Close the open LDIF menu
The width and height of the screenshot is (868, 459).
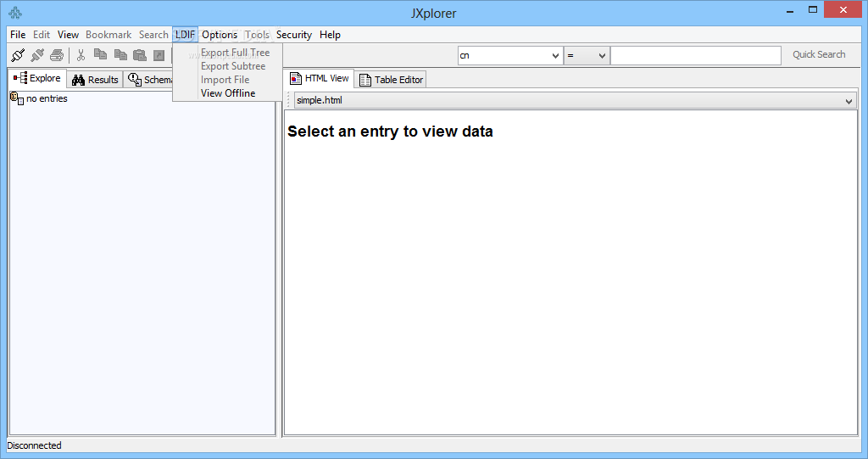pyautogui.click(x=185, y=35)
